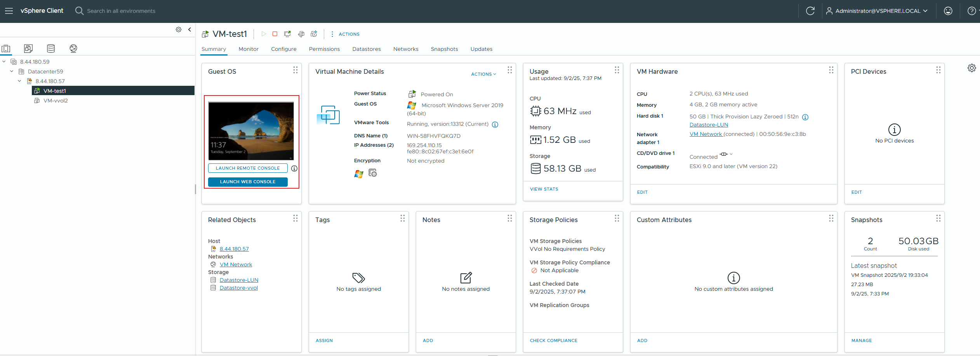980x356 pixels.
Task: Switch to Networking inventory view
Action: tap(73, 49)
